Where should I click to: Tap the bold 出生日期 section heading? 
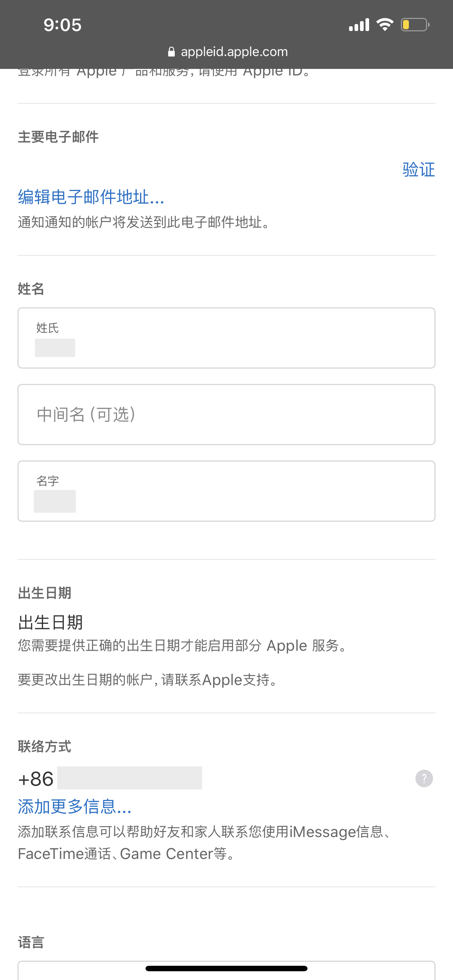(44, 593)
